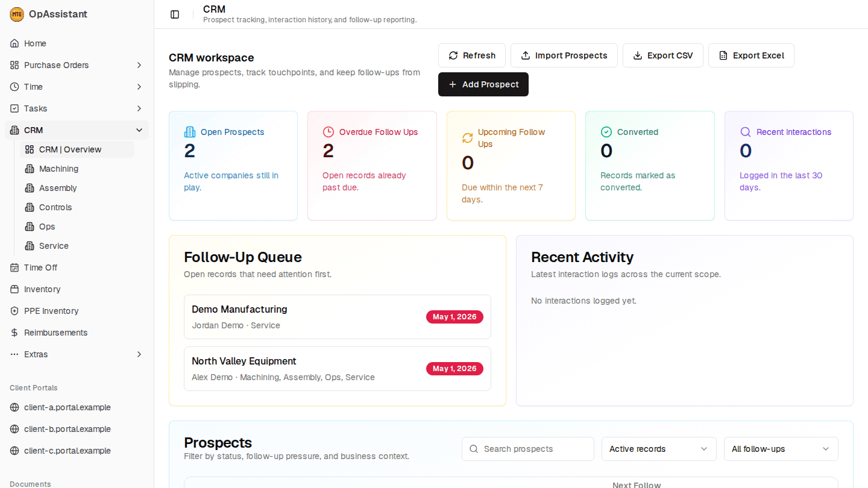This screenshot has height=488, width=868.
Task: Open the All follow-ups dropdown
Action: tap(781, 449)
